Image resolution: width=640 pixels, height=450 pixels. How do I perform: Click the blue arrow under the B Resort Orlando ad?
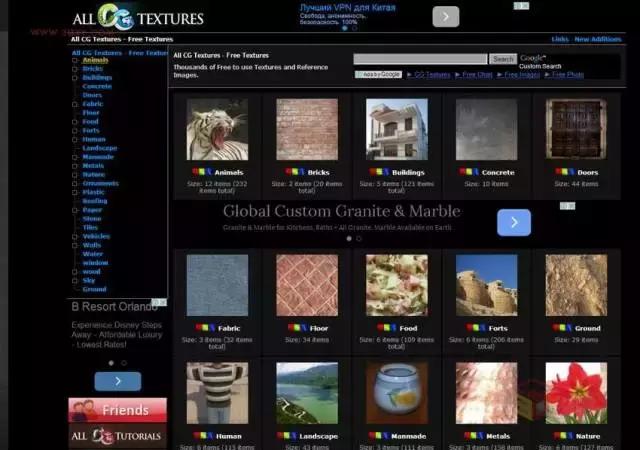[x=118, y=381]
